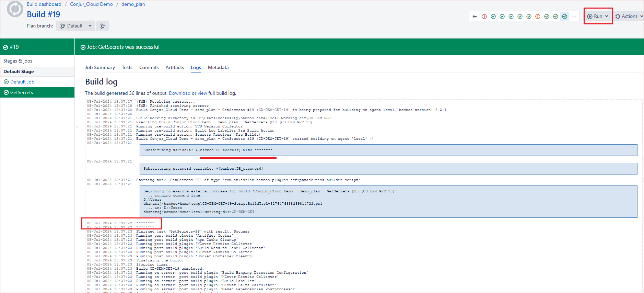The width and height of the screenshot is (644, 293).
Task: Click the create plan branch icon button
Action: [x=103, y=26]
